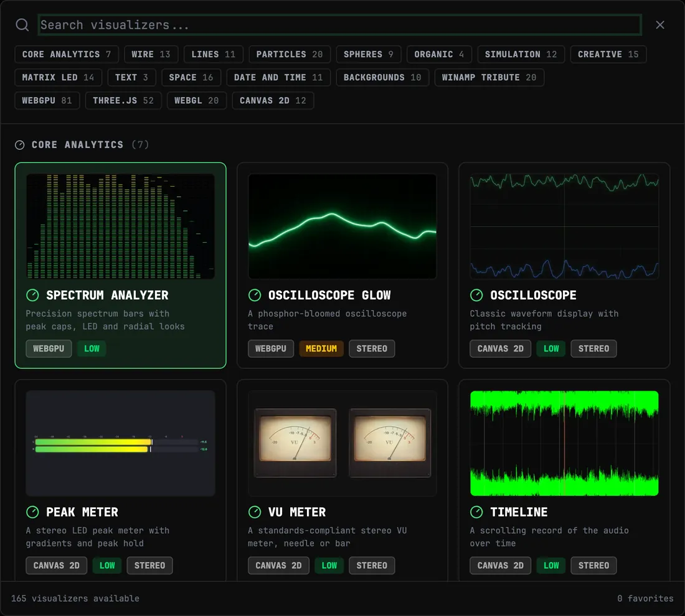
Task: Filter by Wire category chip
Action: (151, 54)
